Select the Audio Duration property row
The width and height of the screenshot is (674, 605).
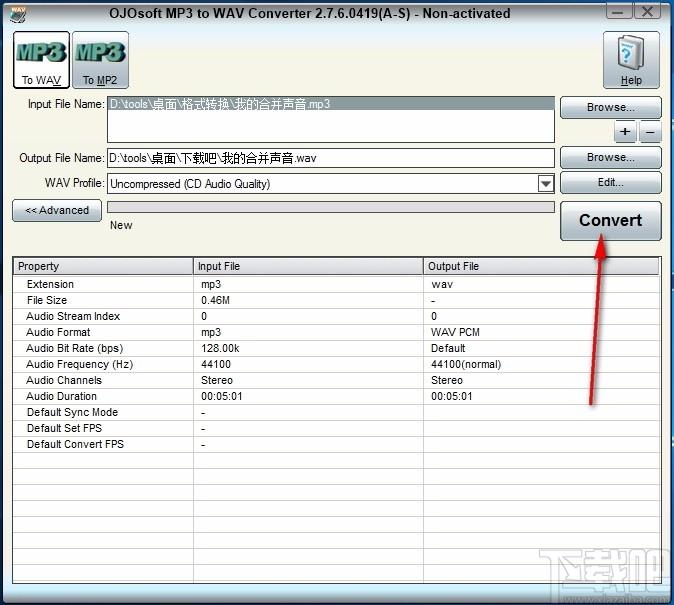[x=337, y=396]
